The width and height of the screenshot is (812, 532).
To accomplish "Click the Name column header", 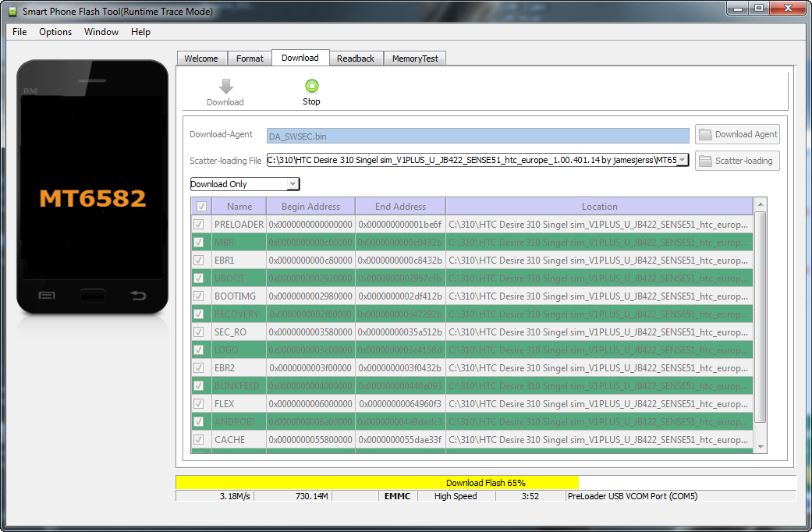I will click(239, 206).
